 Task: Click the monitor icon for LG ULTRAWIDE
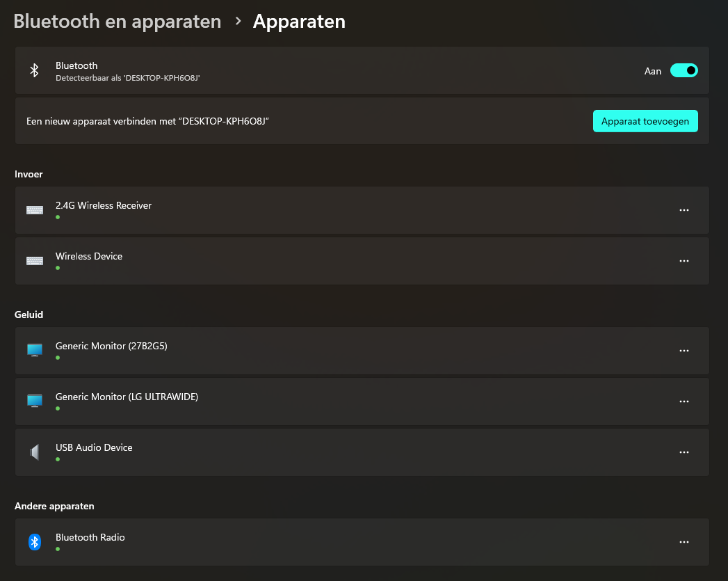tap(35, 401)
